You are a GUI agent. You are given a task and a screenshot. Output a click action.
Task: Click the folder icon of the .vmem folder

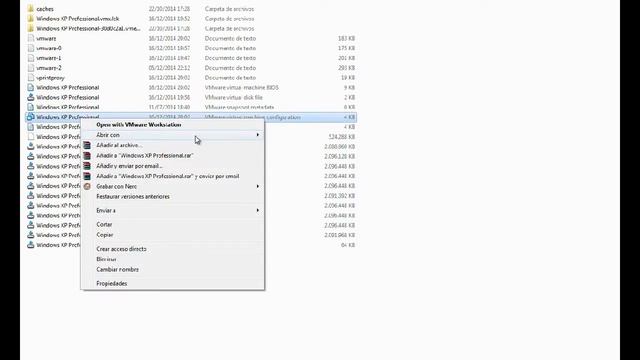click(31, 28)
